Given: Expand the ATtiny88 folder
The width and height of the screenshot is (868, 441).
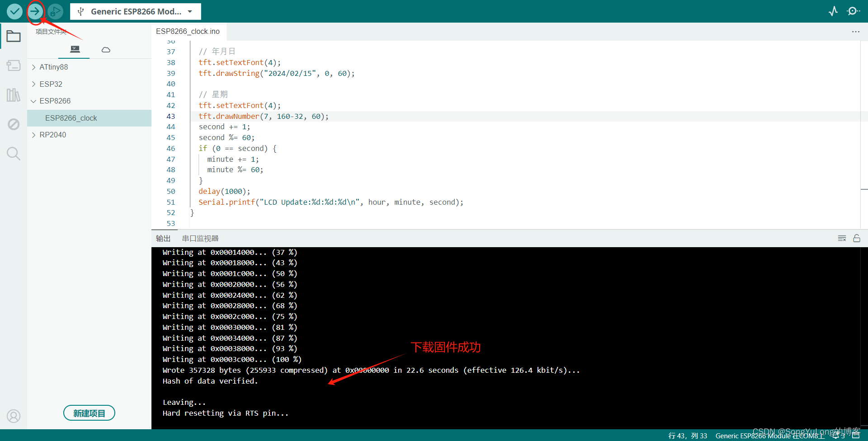Looking at the screenshot, I should pyautogui.click(x=89, y=67).
